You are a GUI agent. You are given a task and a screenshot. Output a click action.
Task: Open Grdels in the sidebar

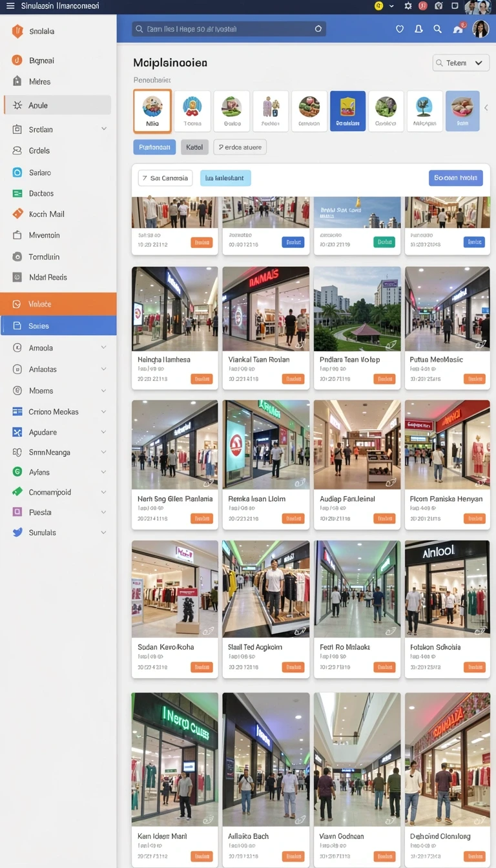pos(39,150)
